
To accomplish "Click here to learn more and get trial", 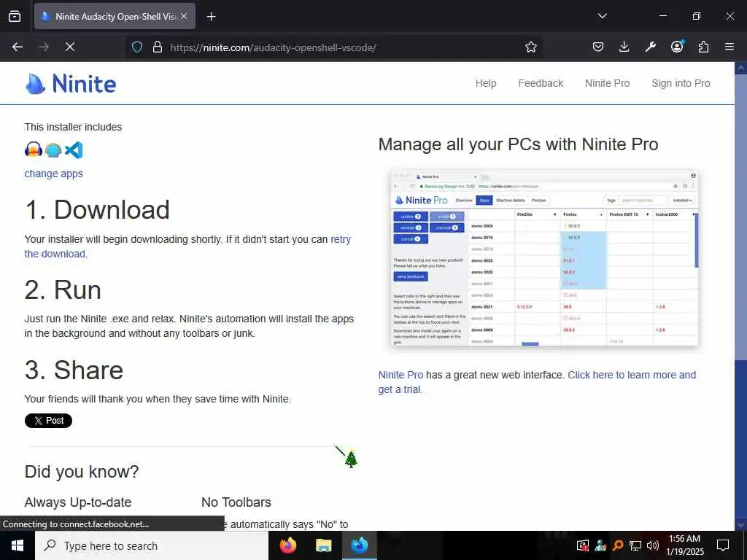I will click(x=632, y=375).
